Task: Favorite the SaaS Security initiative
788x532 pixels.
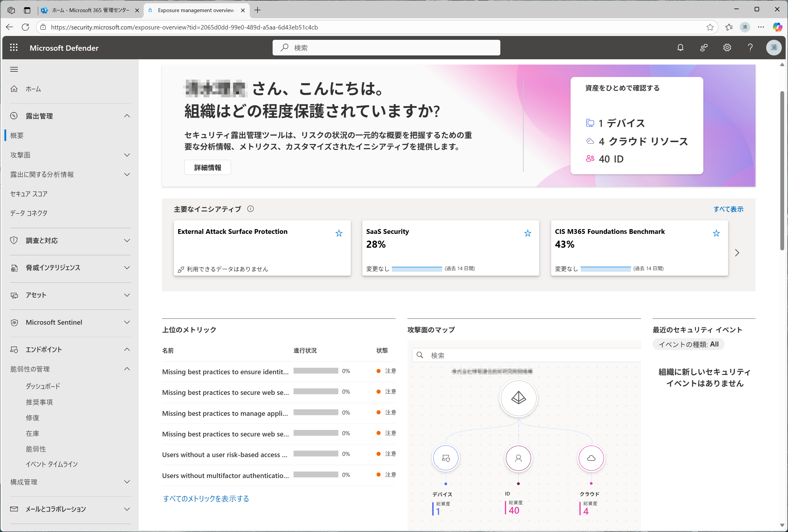Action: [x=527, y=233]
